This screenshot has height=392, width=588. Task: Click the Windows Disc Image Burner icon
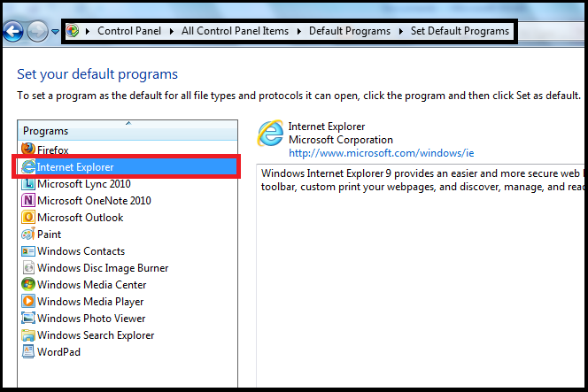click(28, 268)
